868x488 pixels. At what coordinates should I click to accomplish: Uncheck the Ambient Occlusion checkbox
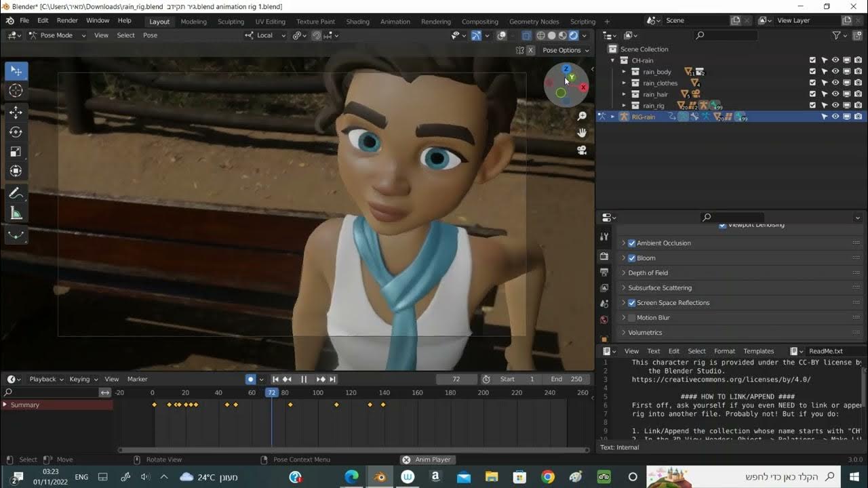coord(632,243)
